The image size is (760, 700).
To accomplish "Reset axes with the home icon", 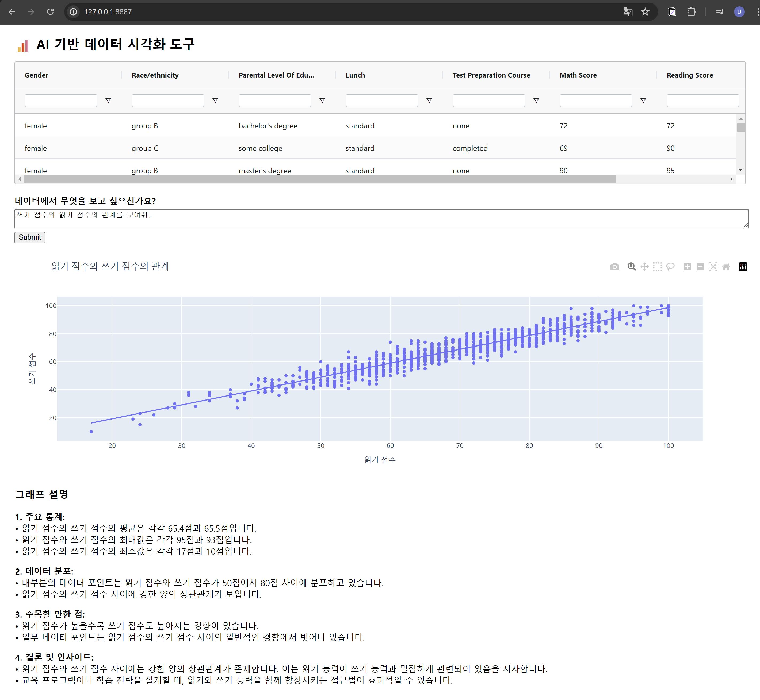I will tap(726, 267).
